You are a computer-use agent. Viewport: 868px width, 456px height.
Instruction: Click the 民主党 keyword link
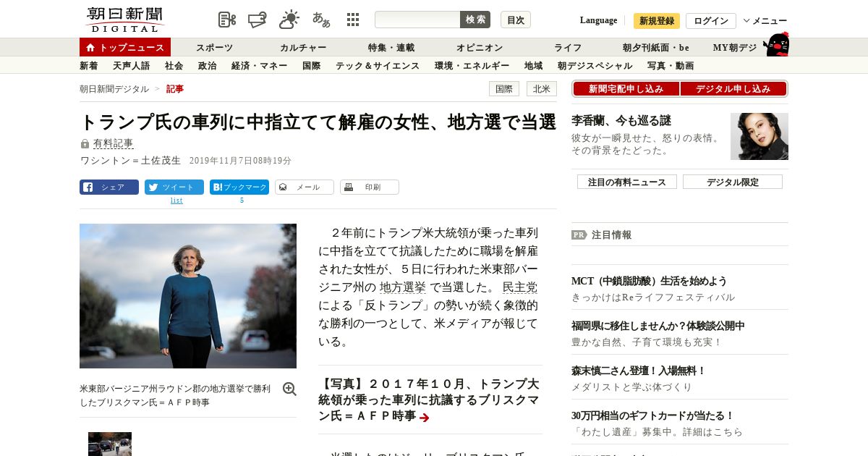click(x=520, y=287)
